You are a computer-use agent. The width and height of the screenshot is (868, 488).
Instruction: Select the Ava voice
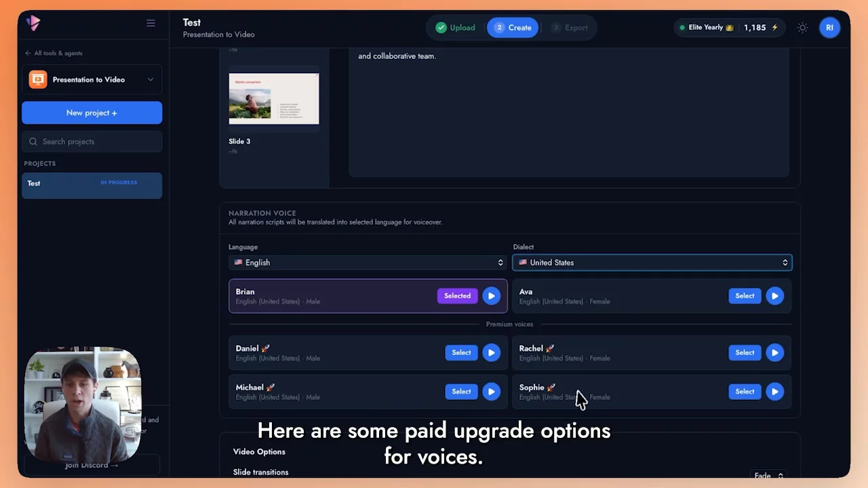click(745, 296)
